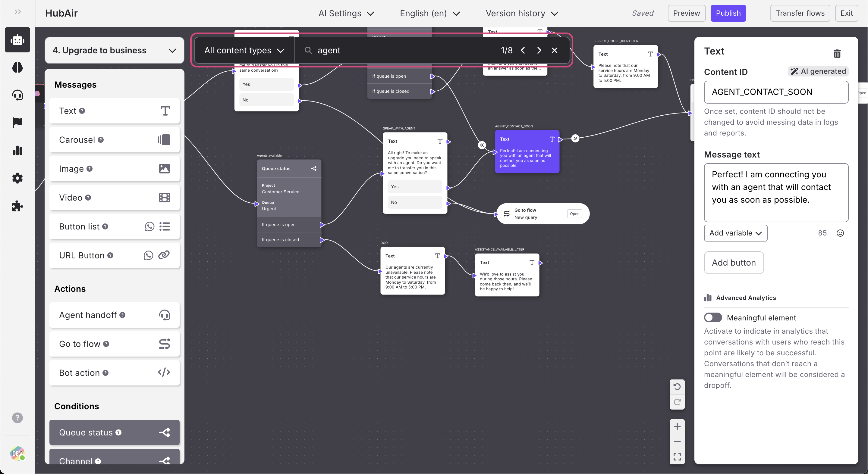The width and height of the screenshot is (868, 474).
Task: Open the emoji picker for message text
Action: (x=840, y=233)
